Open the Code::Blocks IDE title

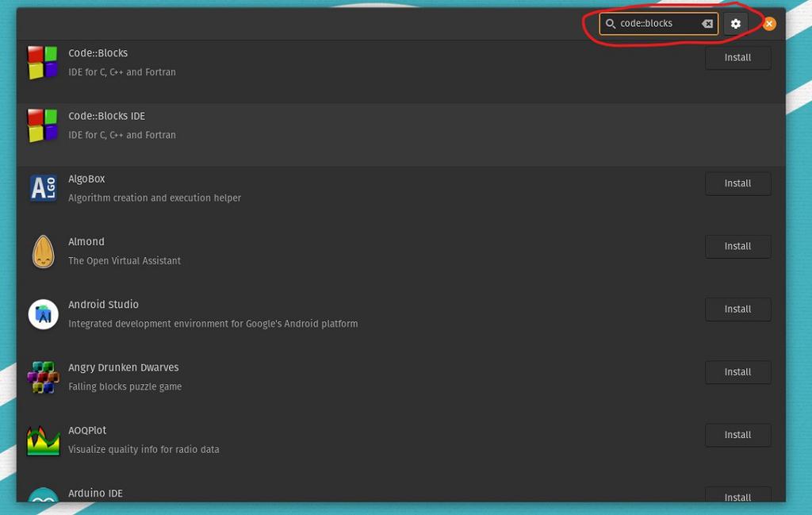(107, 116)
